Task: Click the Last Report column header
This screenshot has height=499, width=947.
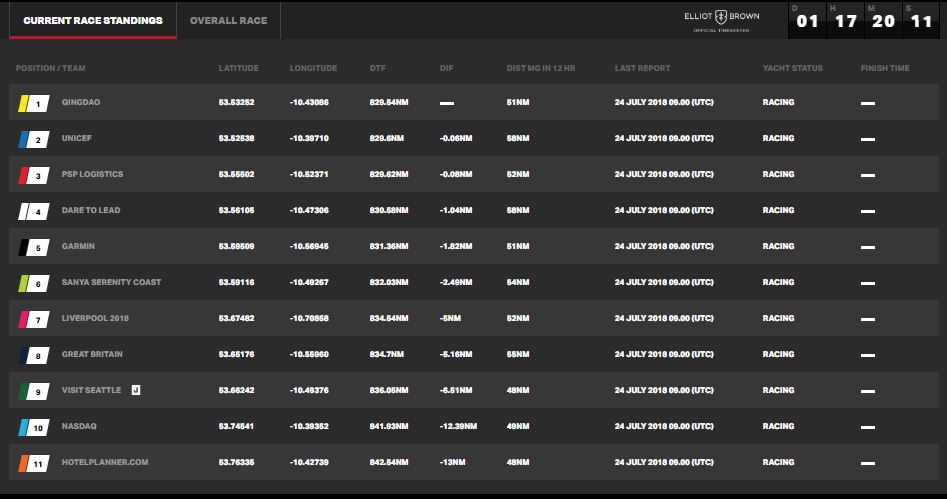Action: [x=643, y=68]
